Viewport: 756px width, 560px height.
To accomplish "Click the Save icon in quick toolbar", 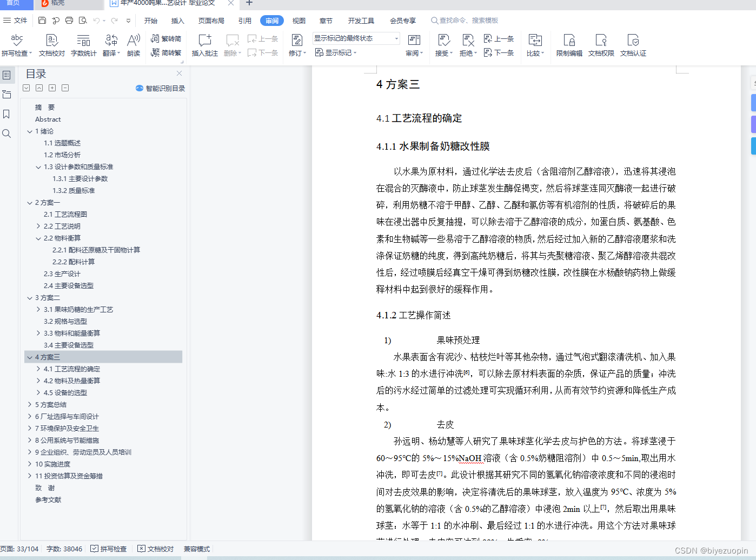I will 42,21.
